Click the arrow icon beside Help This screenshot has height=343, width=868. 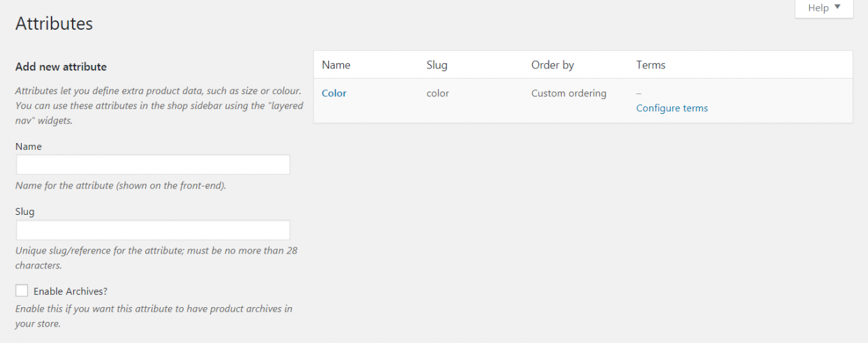837,7
